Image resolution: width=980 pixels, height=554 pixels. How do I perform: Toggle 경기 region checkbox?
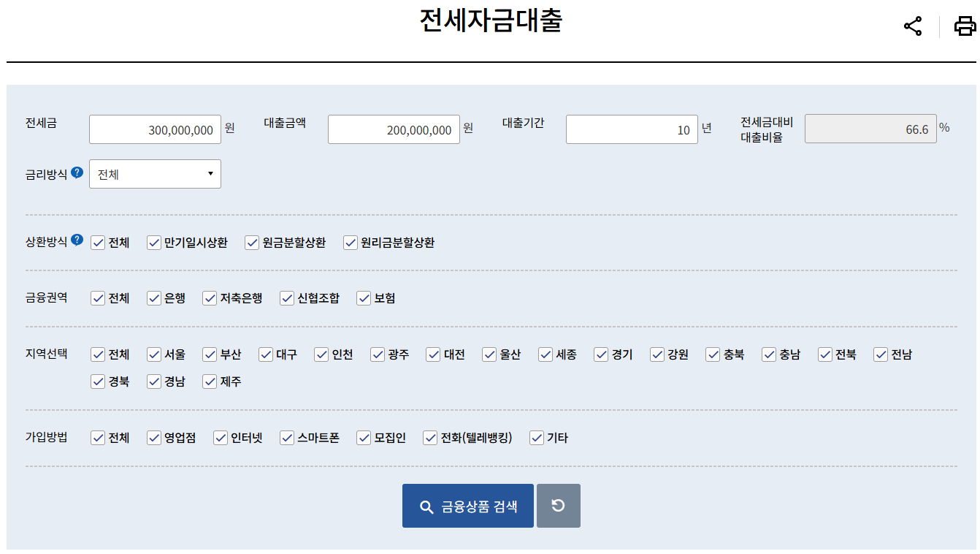click(x=601, y=354)
